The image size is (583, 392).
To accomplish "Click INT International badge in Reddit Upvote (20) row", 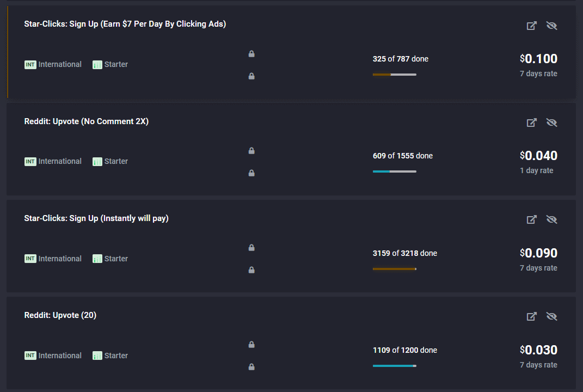I will tap(53, 356).
